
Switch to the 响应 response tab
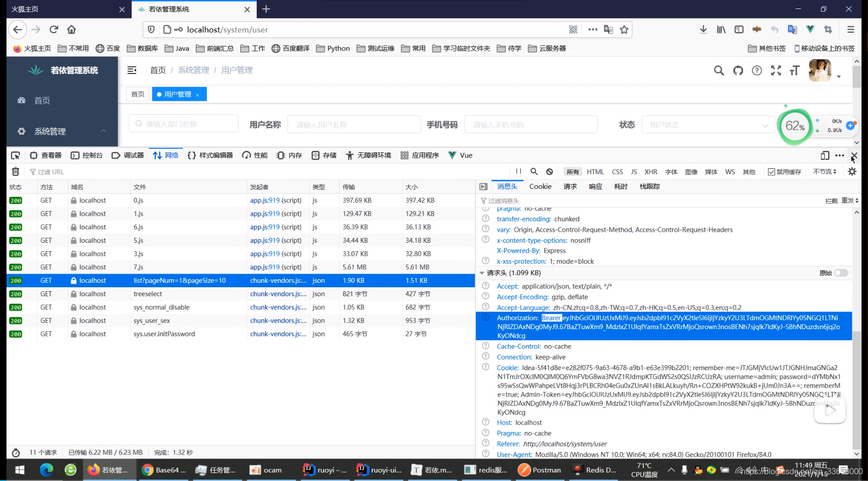[x=595, y=186]
